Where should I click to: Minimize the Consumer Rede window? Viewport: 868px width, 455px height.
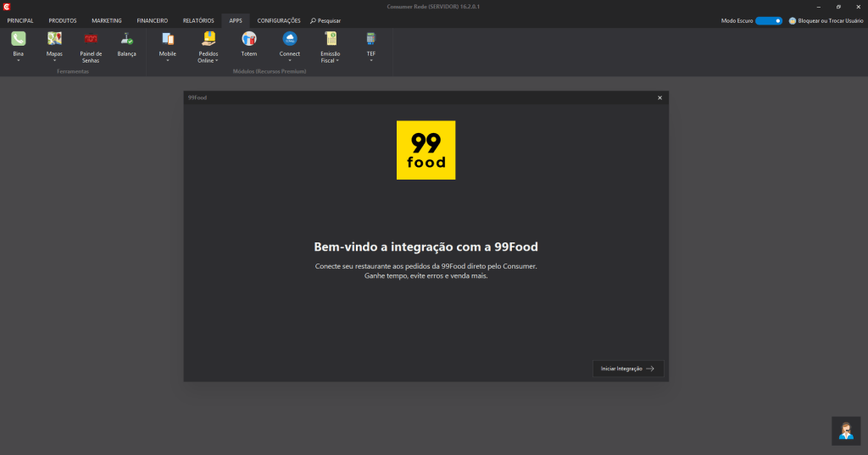click(818, 7)
